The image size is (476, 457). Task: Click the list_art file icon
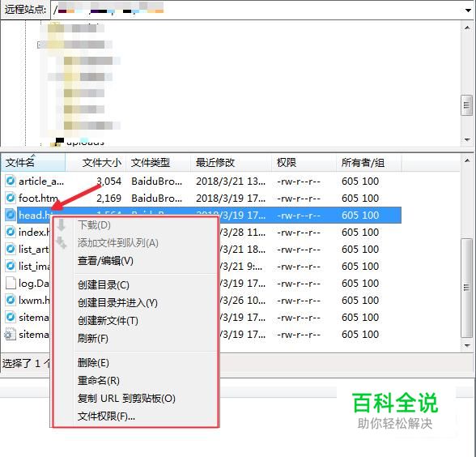[x=11, y=250]
